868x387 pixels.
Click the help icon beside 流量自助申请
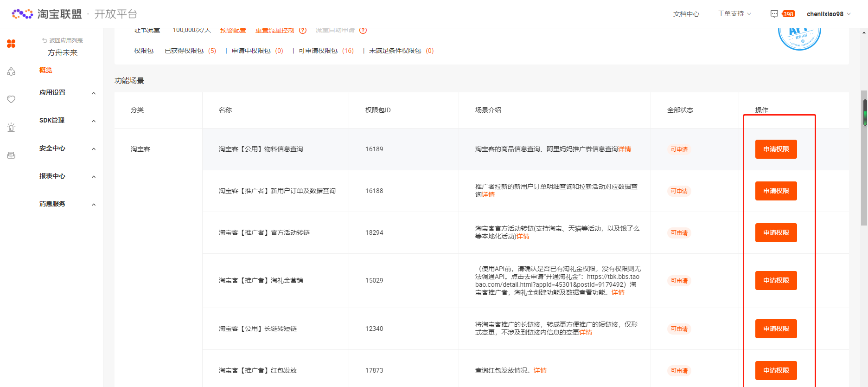pyautogui.click(x=363, y=30)
